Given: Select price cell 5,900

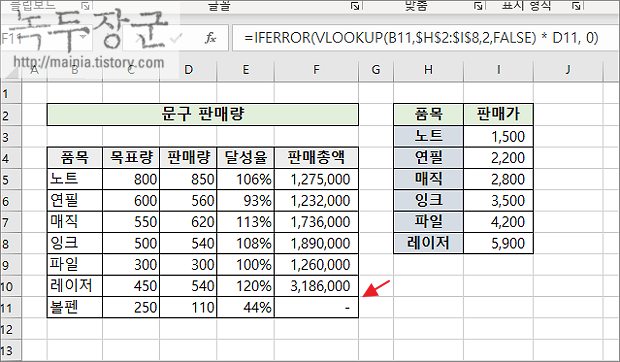Looking at the screenshot, I should tap(498, 243).
